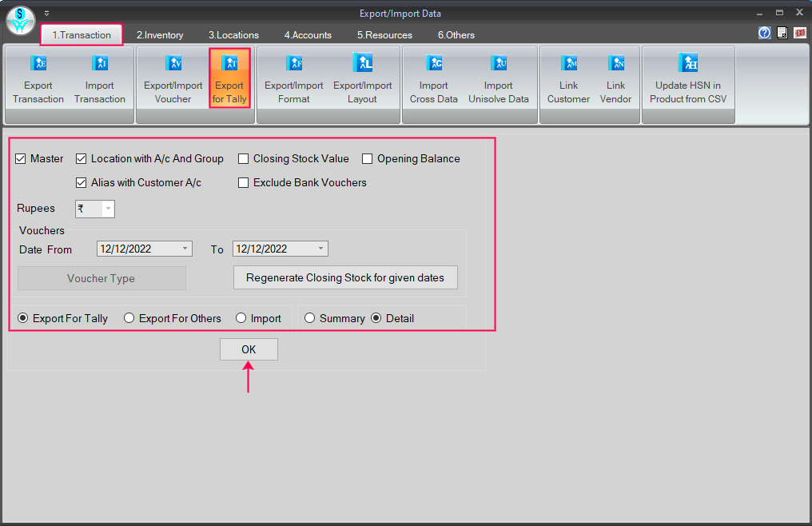
Task: Open the Rupees symbol dropdown
Action: [x=108, y=209]
